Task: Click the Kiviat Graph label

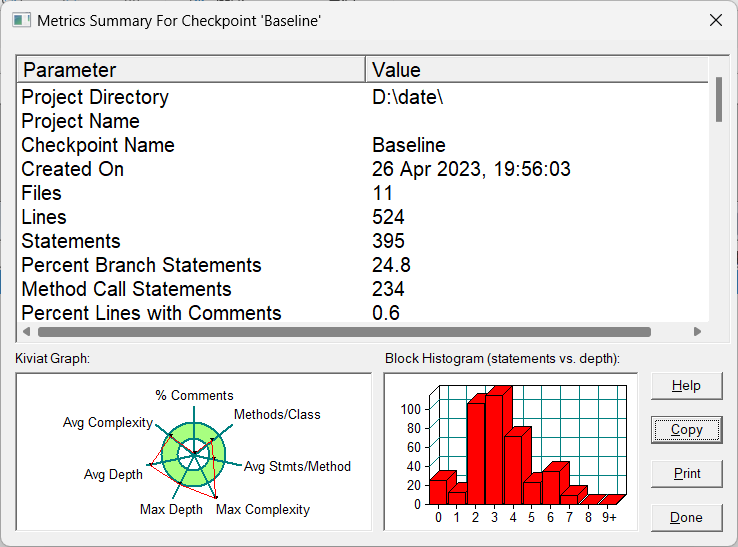Action: pos(52,358)
